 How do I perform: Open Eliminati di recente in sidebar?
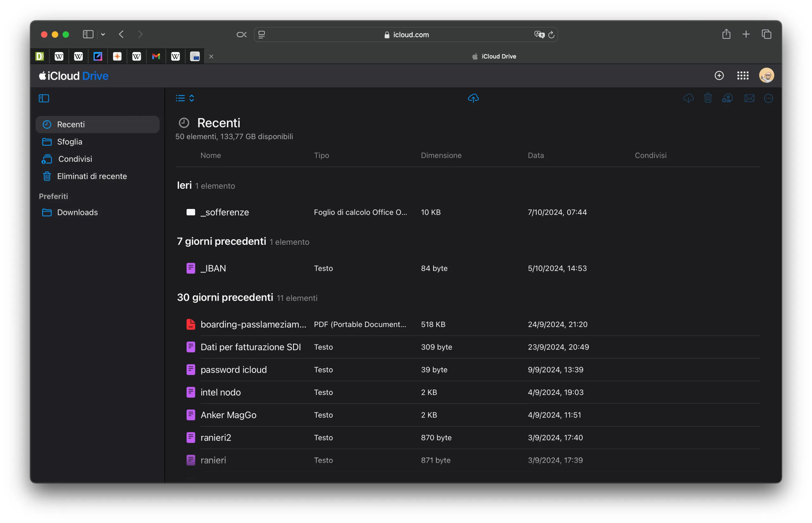pyautogui.click(x=97, y=176)
